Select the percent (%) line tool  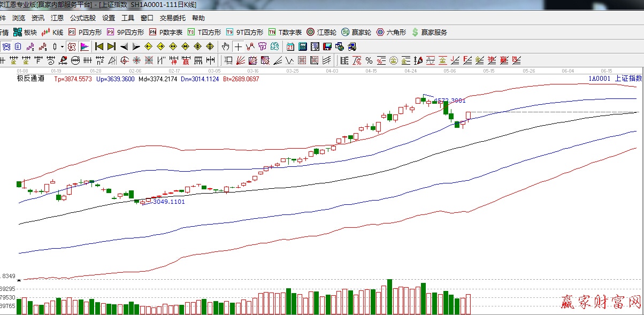click(x=369, y=60)
